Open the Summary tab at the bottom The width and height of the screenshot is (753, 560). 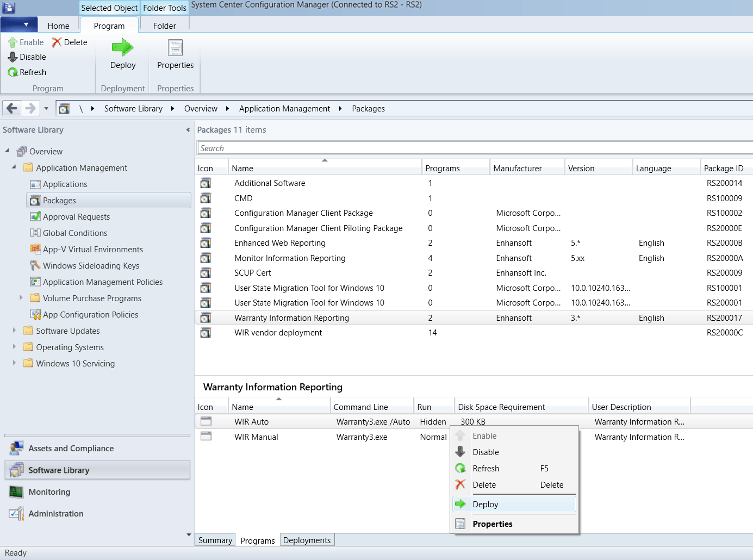215,540
